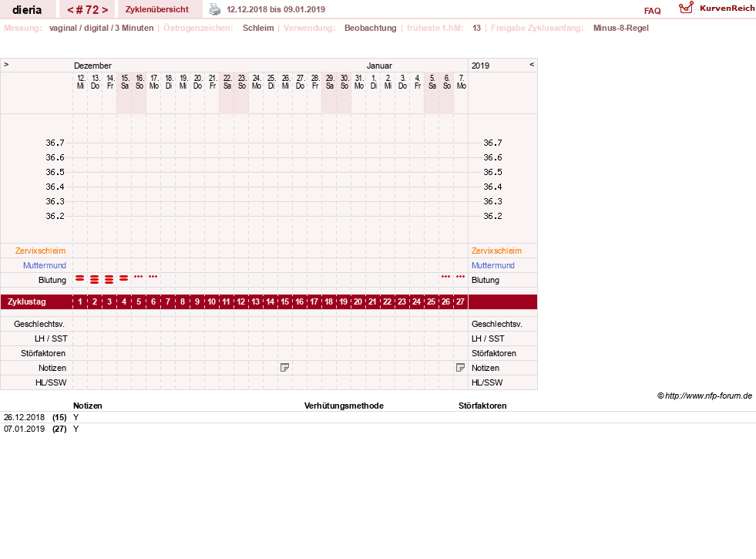Click the 31. Mo date column header
Image resolution: width=756 pixels, height=559 pixels.
[358, 82]
